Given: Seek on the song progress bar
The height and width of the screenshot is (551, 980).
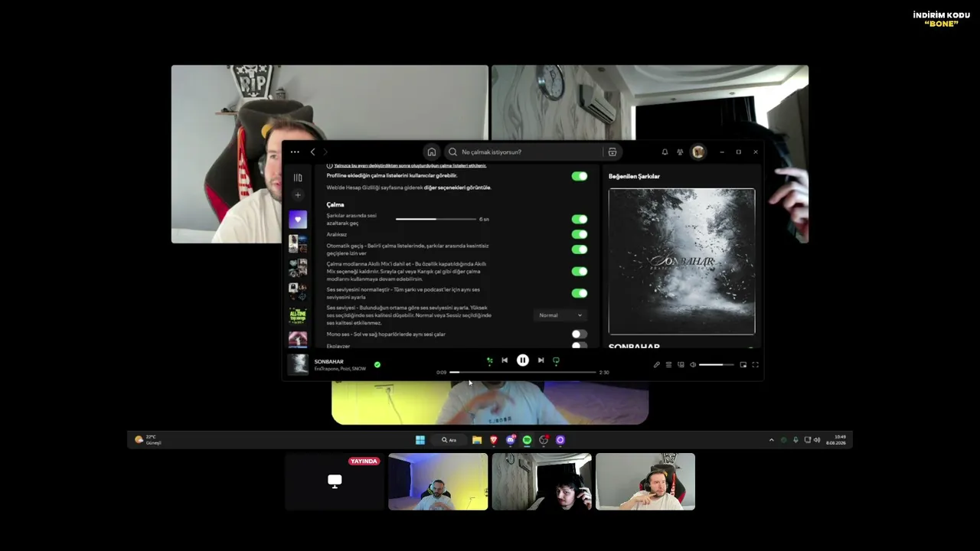Looking at the screenshot, I should [x=523, y=373].
